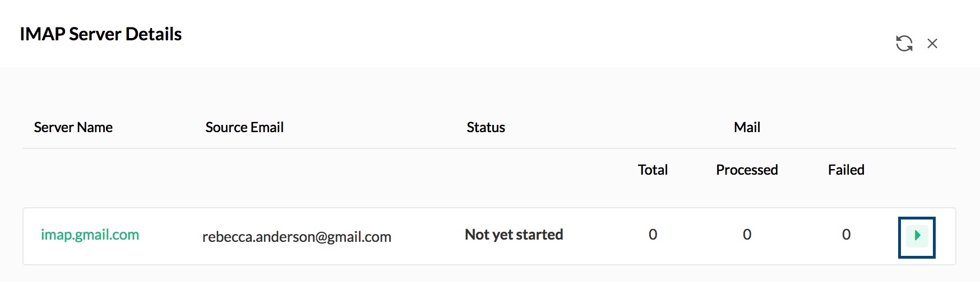Start migration with the green play button
The width and height of the screenshot is (980, 285).
pos(917,236)
